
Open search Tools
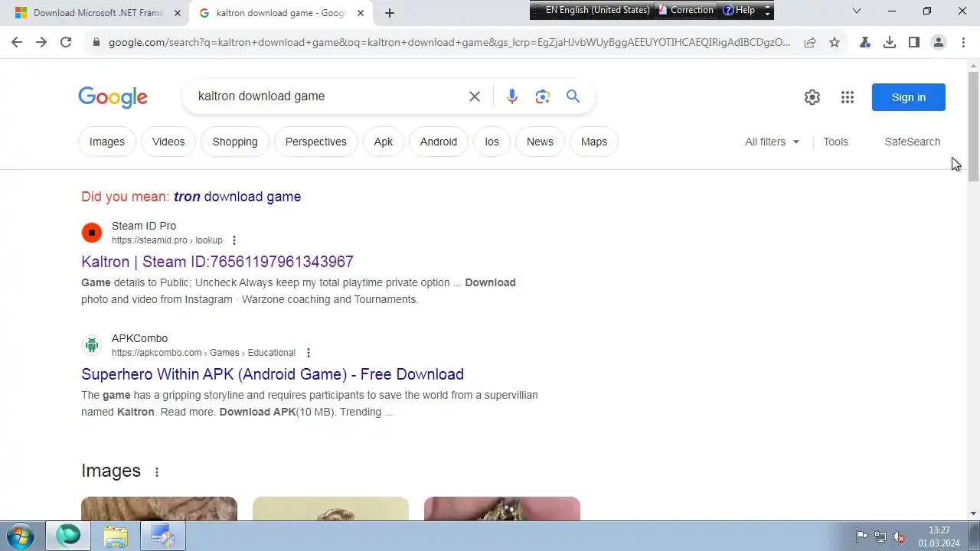click(836, 142)
